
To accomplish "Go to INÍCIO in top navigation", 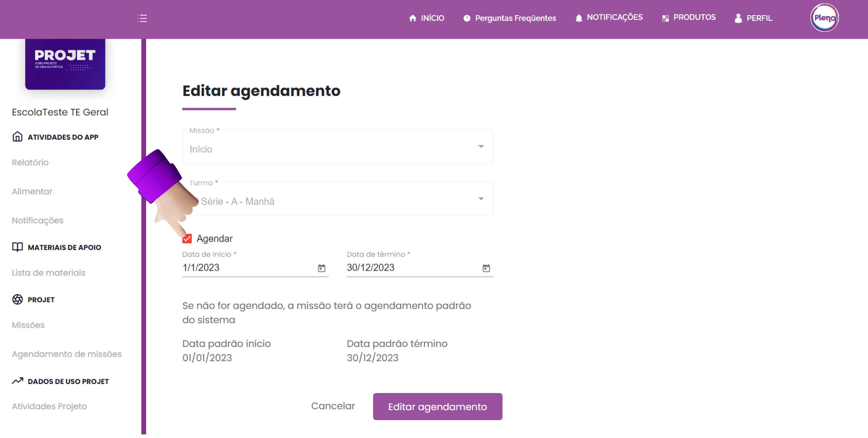I will coord(427,18).
